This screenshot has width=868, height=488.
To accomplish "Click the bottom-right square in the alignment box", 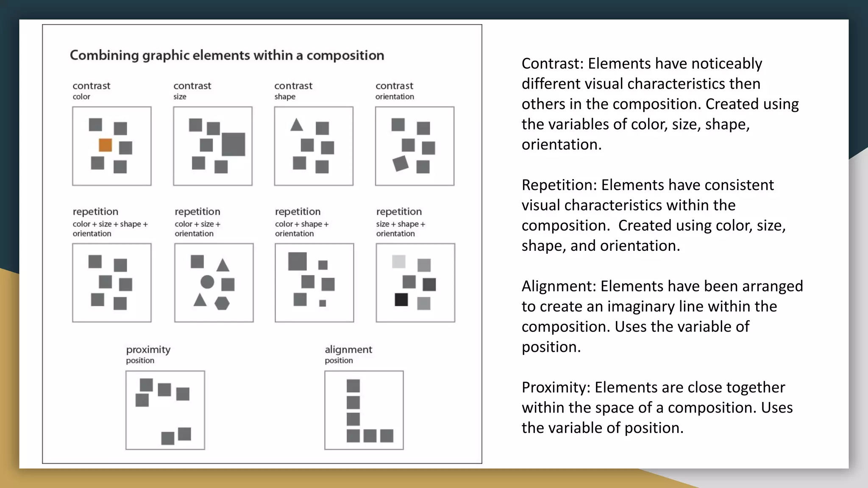I will pyautogui.click(x=387, y=435).
